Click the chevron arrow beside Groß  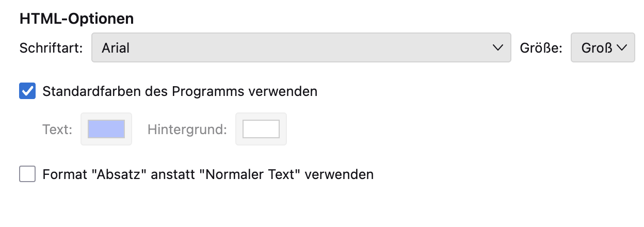click(622, 48)
